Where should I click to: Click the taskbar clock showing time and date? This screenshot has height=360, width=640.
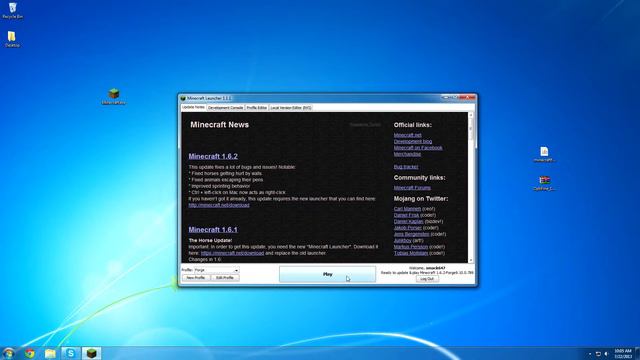point(623,354)
